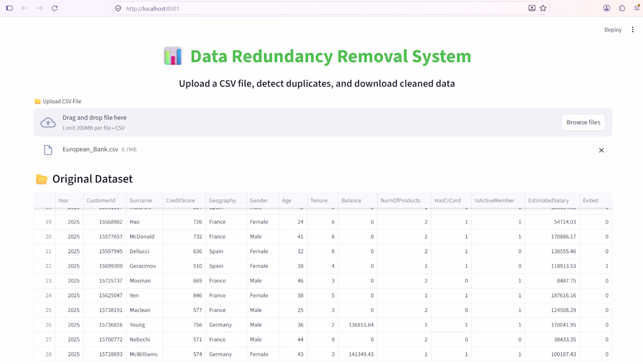Click the Geography column header

[x=226, y=200]
